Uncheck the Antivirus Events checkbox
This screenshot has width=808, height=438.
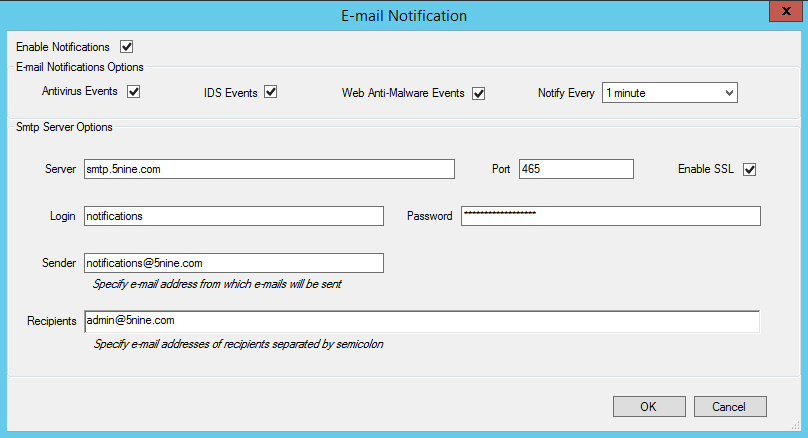pos(133,92)
